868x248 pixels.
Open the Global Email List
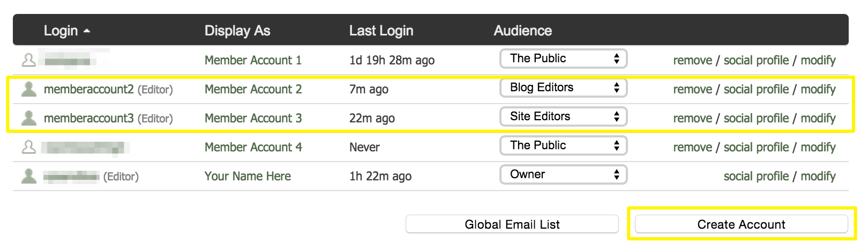512,224
